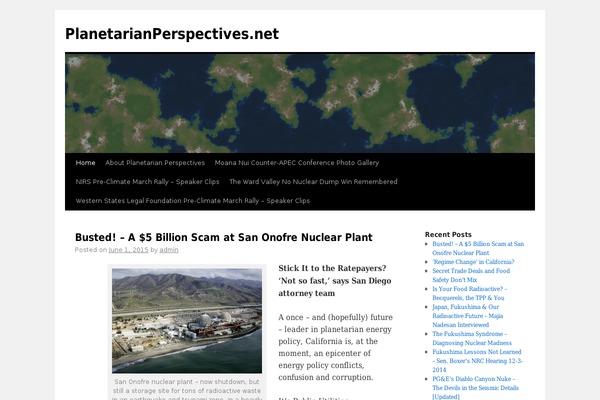Image resolution: width=600 pixels, height=400 pixels.
Task: Click the June 1, 2015 post date
Action: (128, 250)
